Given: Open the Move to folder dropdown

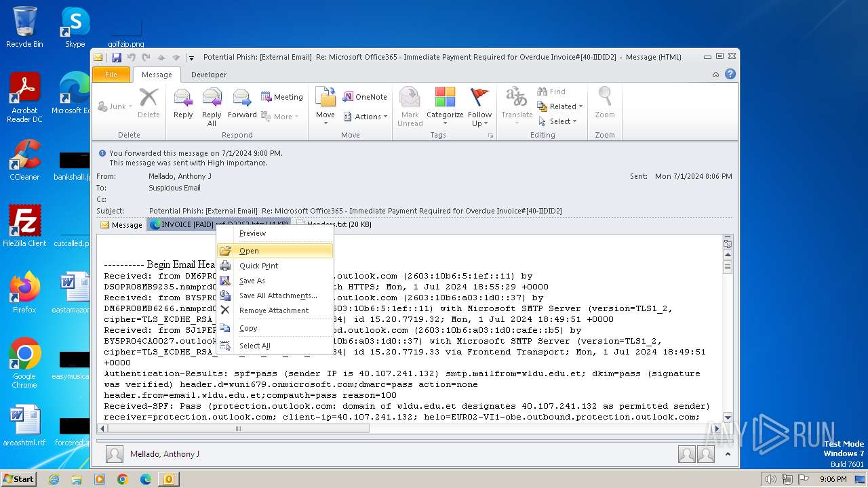Looking at the screenshot, I should [x=325, y=107].
